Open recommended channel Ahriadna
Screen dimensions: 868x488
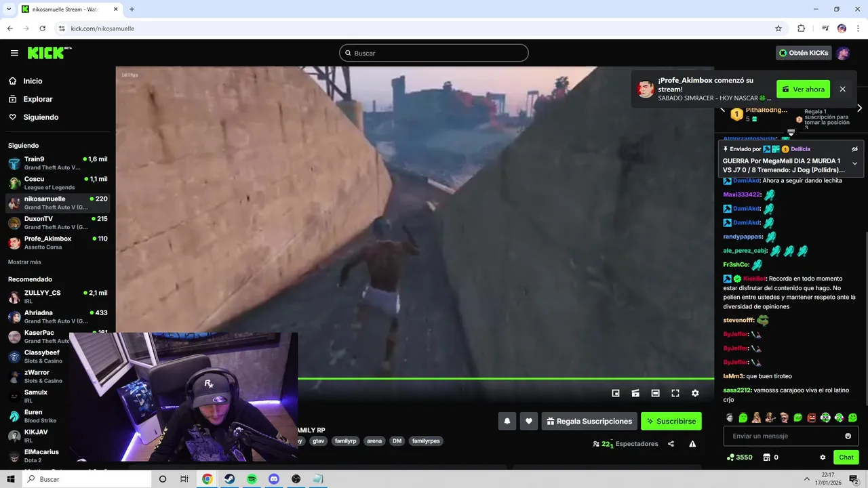[x=58, y=317]
